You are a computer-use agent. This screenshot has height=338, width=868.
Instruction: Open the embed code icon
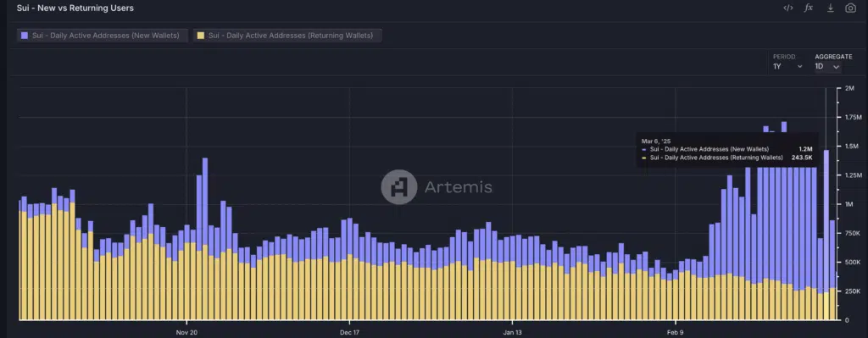coord(788,8)
